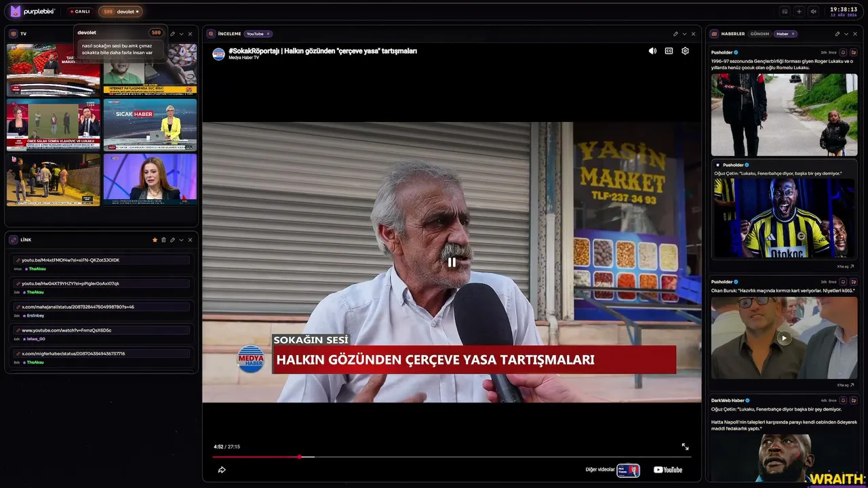The width and height of the screenshot is (868, 488).
Task: Seek on the red video progress bar
Action: click(452, 457)
